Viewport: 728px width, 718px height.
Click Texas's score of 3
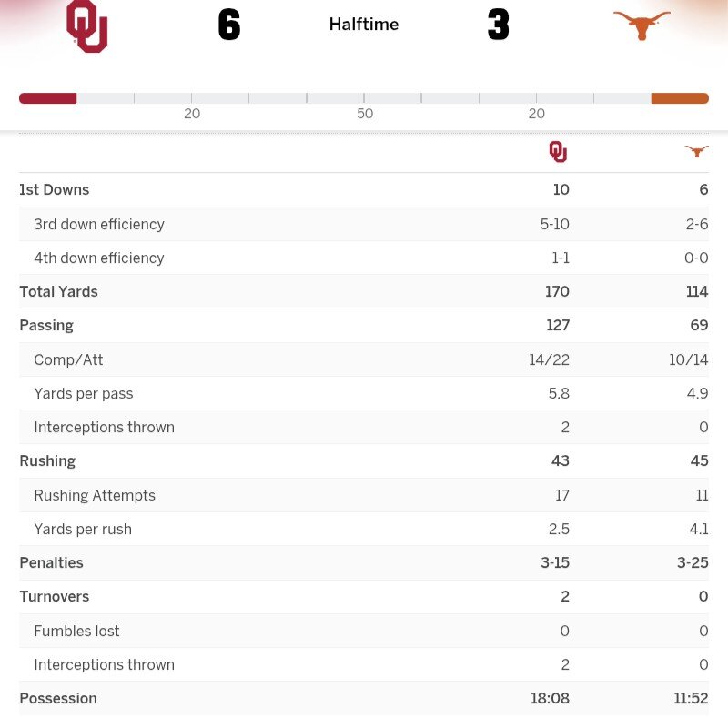click(x=498, y=25)
